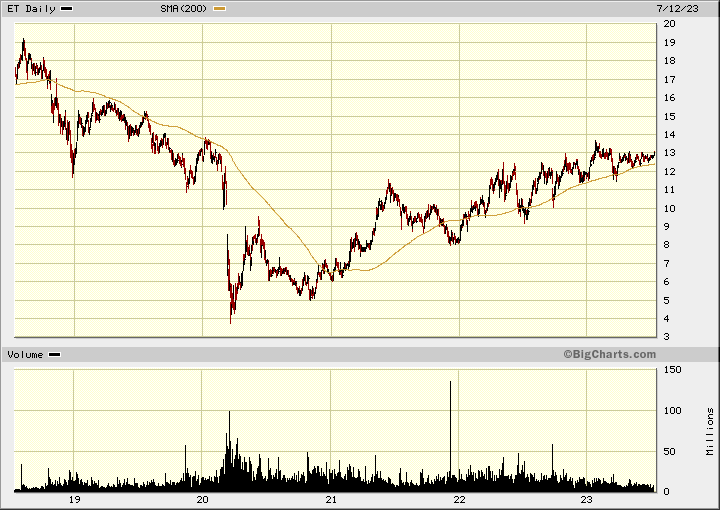Click the year 22 axis label
The image size is (720, 510).
pos(459,500)
